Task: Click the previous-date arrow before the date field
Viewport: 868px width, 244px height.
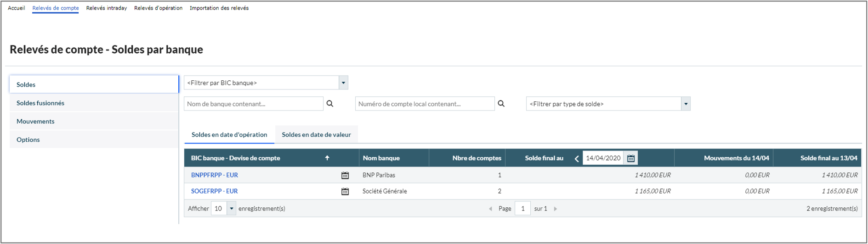Action: [577, 158]
